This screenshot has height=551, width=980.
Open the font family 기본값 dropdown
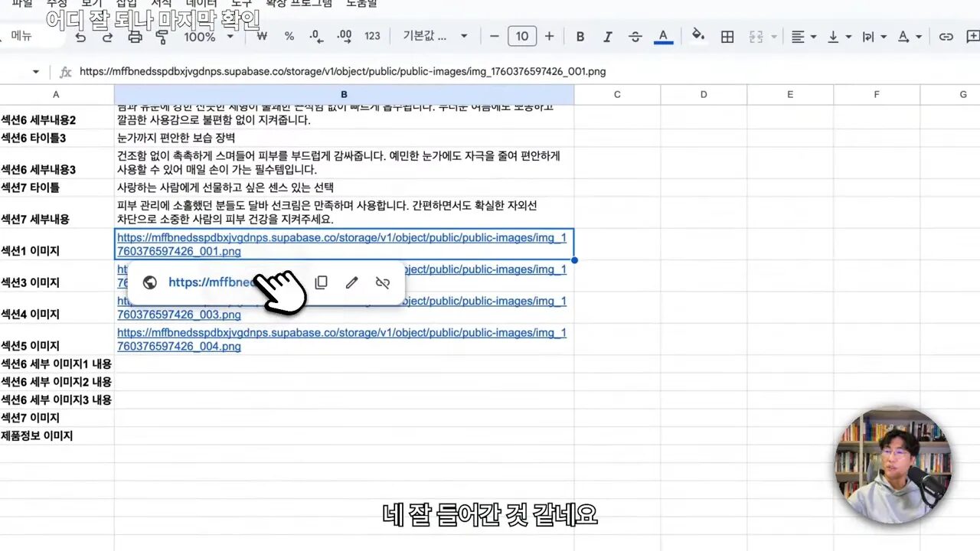pos(434,37)
